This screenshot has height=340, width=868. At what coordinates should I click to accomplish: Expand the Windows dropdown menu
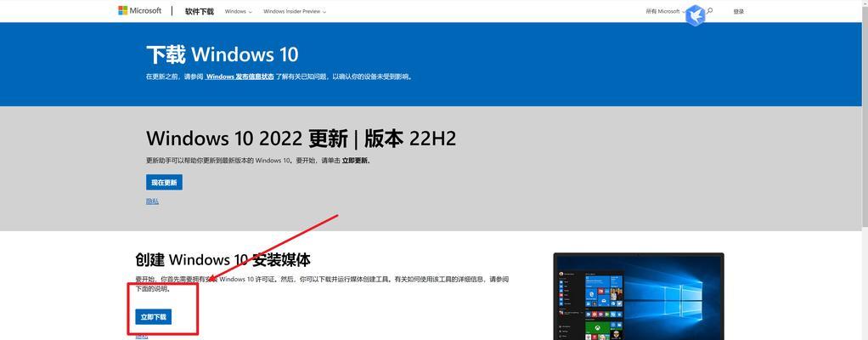239,11
